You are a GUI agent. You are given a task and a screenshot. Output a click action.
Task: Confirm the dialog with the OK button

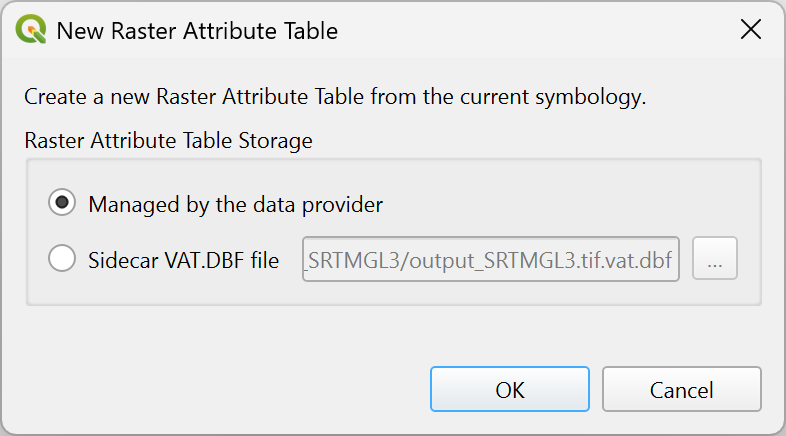click(x=509, y=389)
